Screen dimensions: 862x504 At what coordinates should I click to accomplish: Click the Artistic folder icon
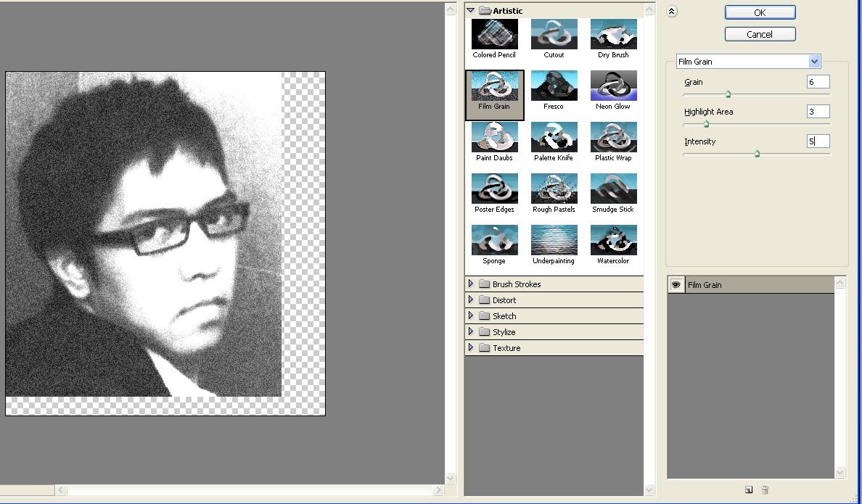484,10
